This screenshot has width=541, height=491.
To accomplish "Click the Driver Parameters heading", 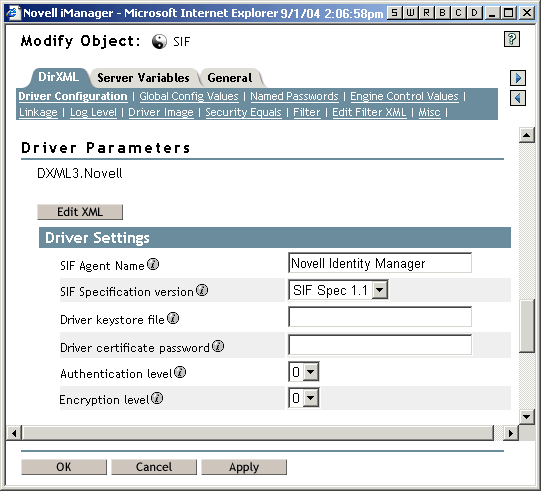I will tap(106, 148).
